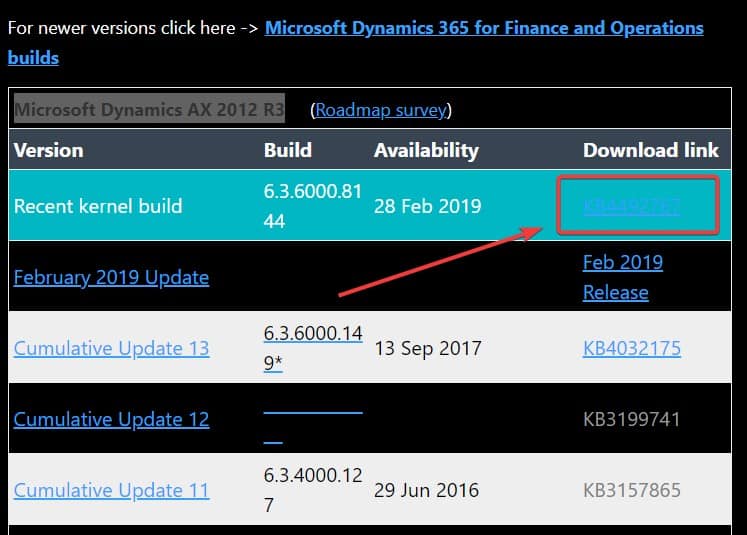Open the Recent kernel build download link
Viewport: 747px width, 535px height.
point(631,206)
